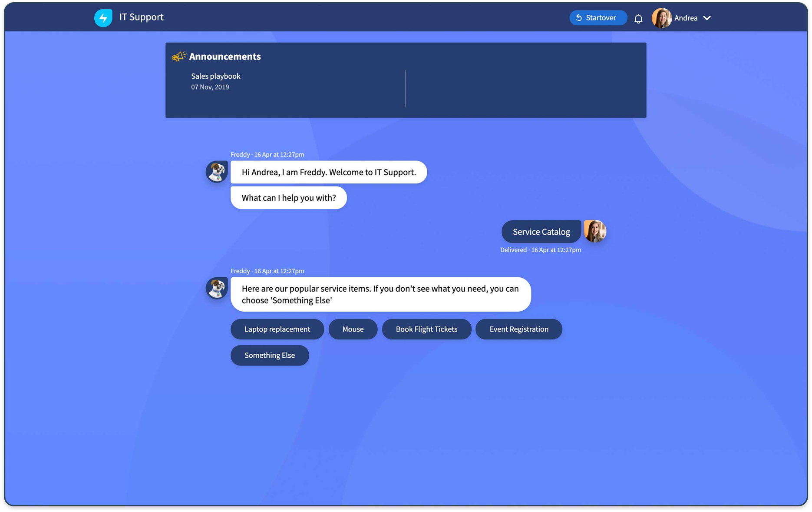812x512 pixels.
Task: Click Freddy's avatar next to the service items message
Action: (216, 288)
